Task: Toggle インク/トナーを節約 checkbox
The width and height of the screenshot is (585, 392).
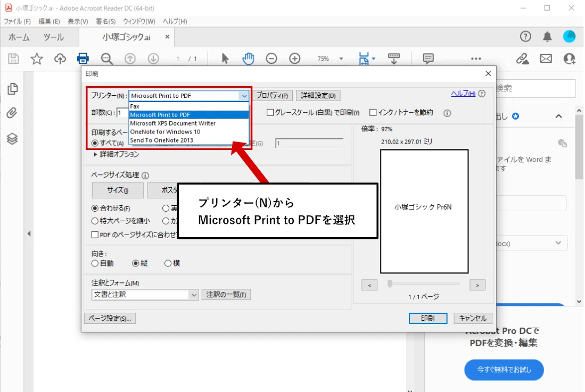Action: (373, 112)
